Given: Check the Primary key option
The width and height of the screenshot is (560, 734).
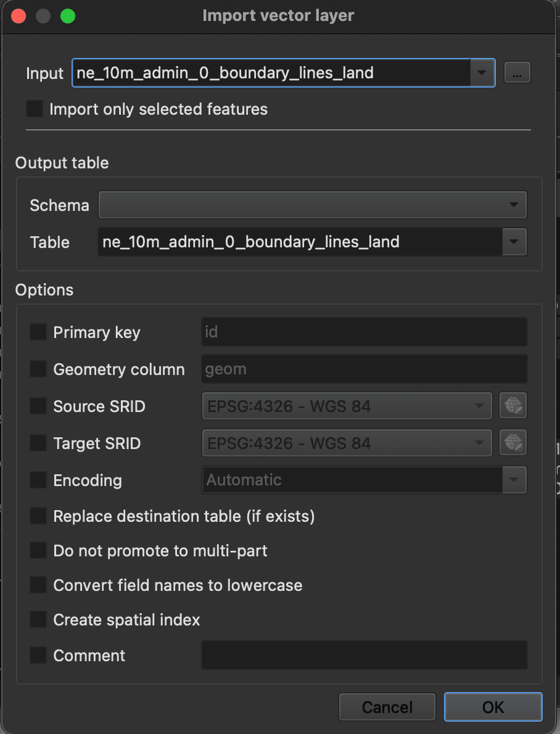Looking at the screenshot, I should pyautogui.click(x=37, y=332).
